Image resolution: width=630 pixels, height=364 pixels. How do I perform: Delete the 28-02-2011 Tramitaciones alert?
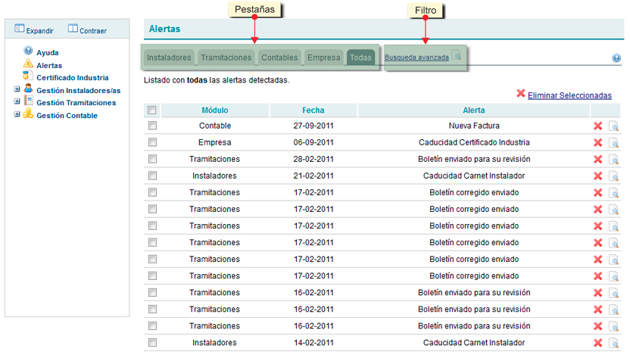point(597,159)
